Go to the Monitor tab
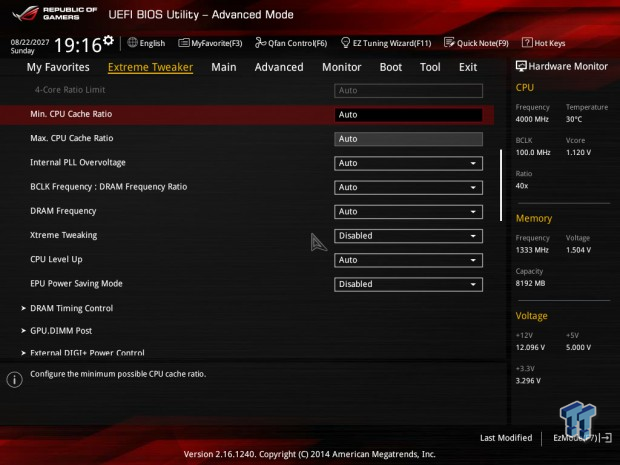 pyautogui.click(x=342, y=67)
